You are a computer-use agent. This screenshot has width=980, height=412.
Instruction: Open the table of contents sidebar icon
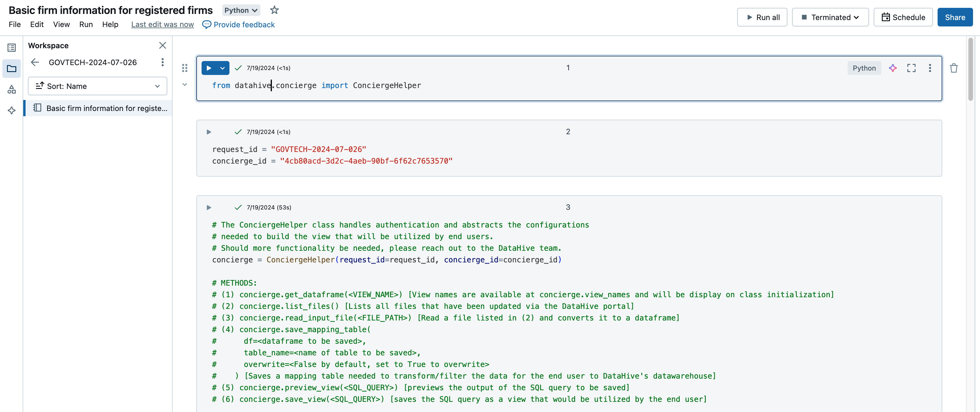click(x=11, y=48)
